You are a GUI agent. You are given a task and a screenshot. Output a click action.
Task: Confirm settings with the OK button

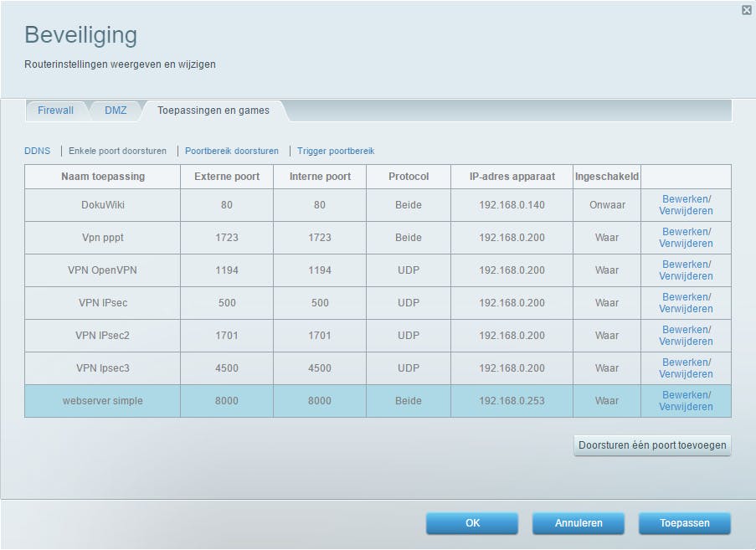pos(472,523)
